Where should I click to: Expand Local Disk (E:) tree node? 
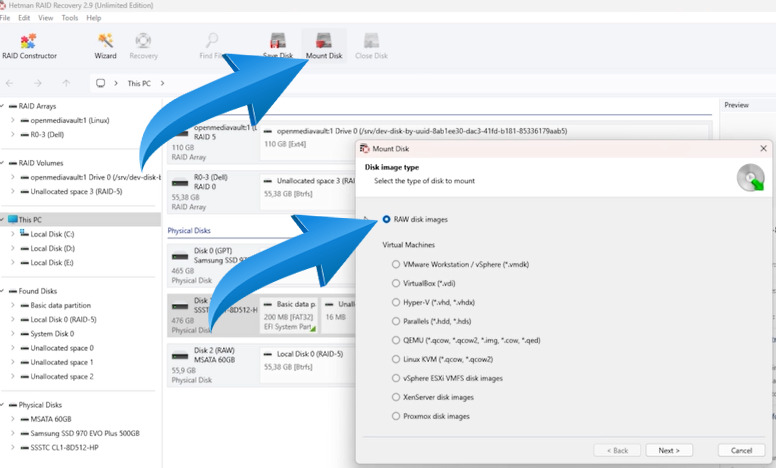tap(12, 263)
